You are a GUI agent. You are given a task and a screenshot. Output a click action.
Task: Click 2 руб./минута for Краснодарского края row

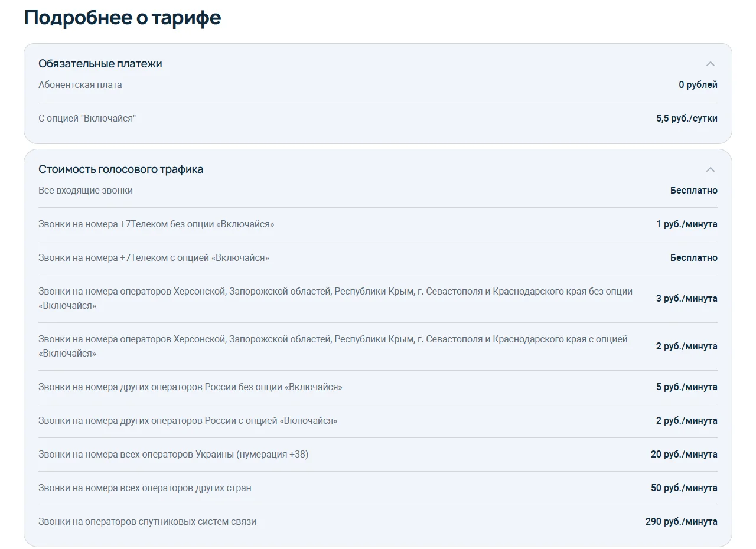point(687,346)
